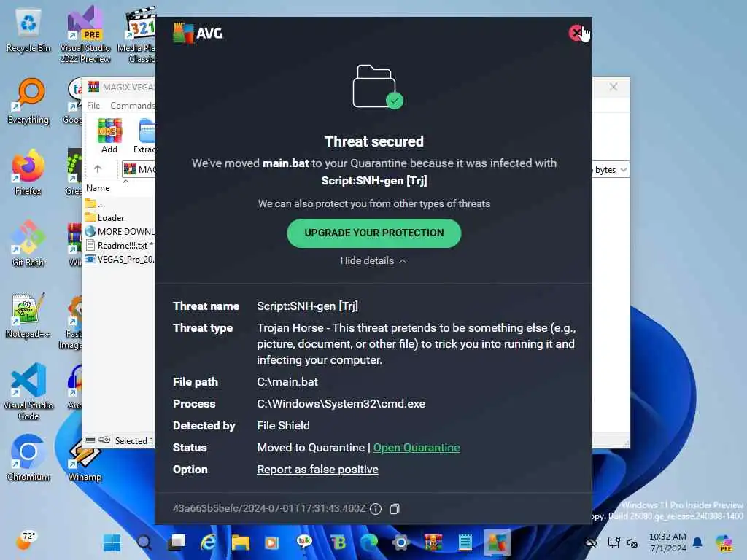Image resolution: width=747 pixels, height=560 pixels.
Task: Launch Internet Explorer from taskbar
Action: coord(209,542)
